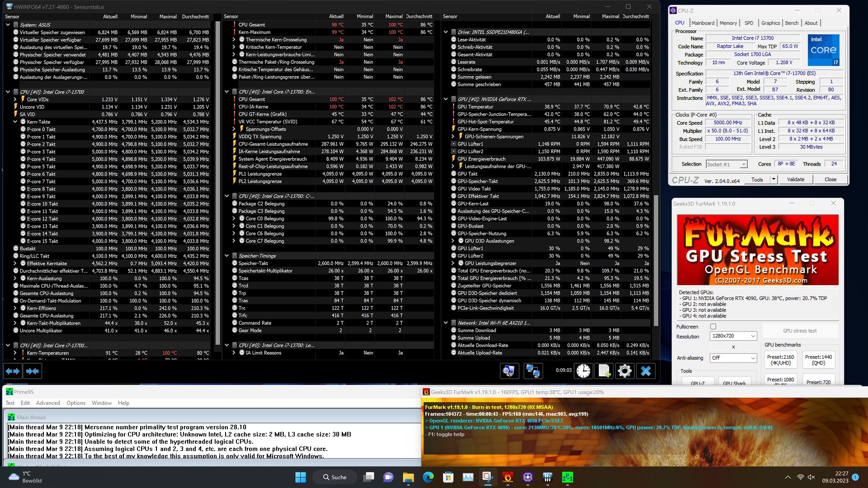Open Microsoft Store from the taskbar
Screen dimensions: 868x488
tap(448, 477)
